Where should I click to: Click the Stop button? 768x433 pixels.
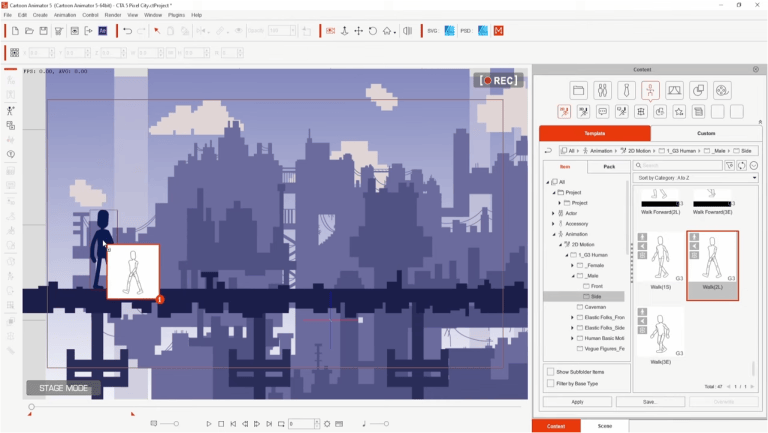(x=221, y=424)
